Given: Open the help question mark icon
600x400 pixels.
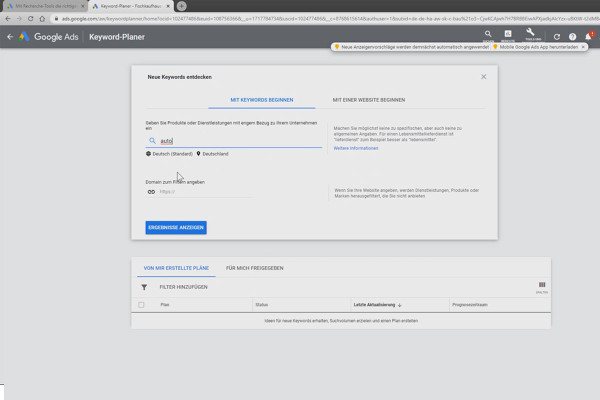Looking at the screenshot, I should click(572, 37).
